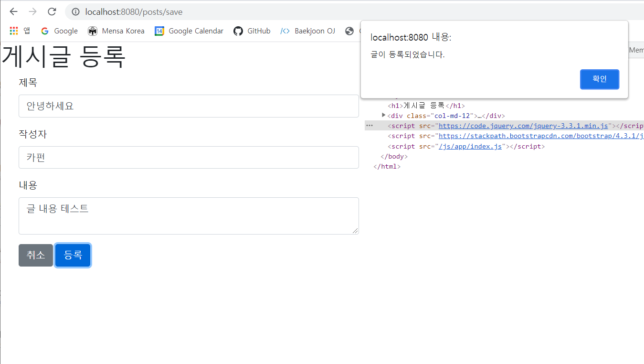This screenshot has height=364, width=644.
Task: Click the 게시글 등록 page heading
Action: coord(63,57)
